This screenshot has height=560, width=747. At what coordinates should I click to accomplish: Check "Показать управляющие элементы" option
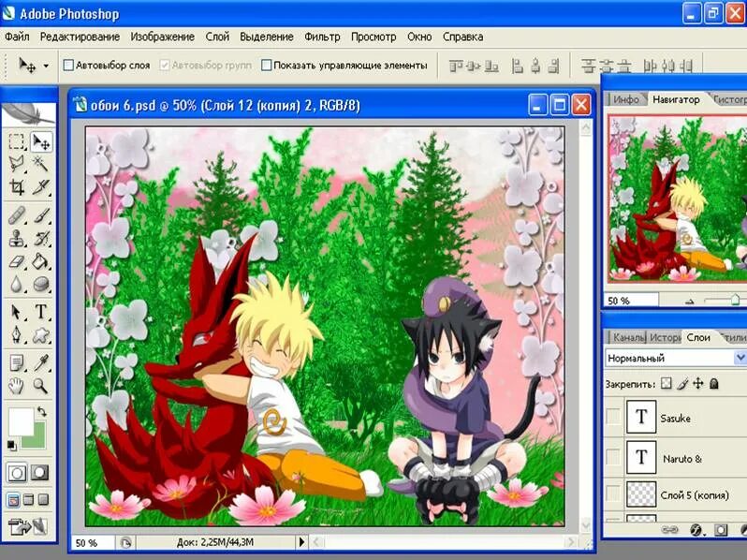(267, 65)
